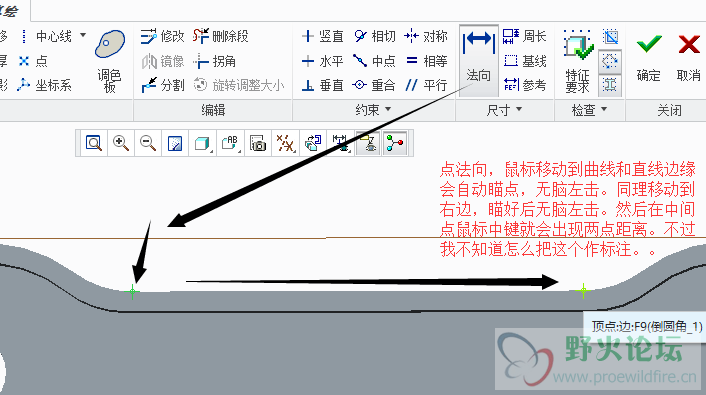Viewport: 706px width, 395px height.
Task: Apply the 相切 tangent constraint
Action: [374, 36]
